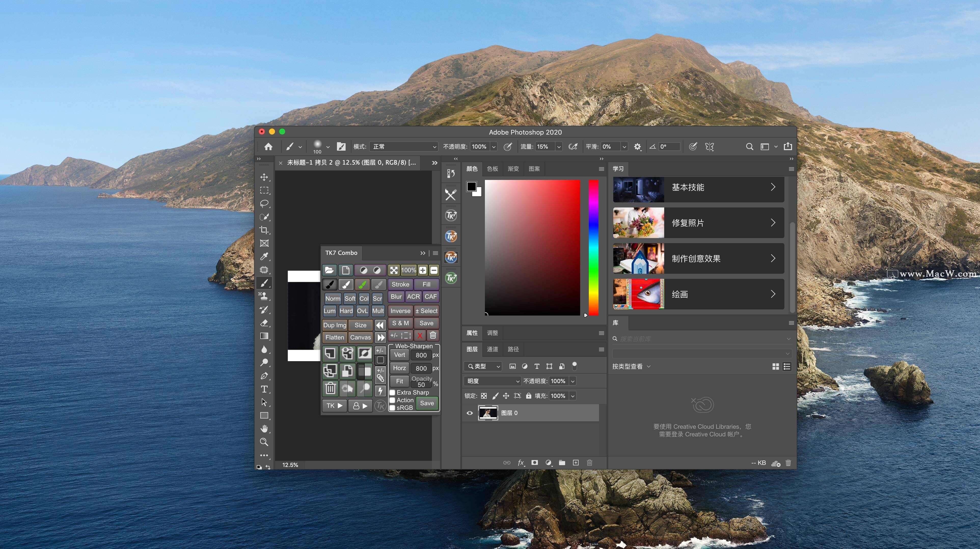Select the Lasso tool
Viewport: 980px width, 549px height.
(264, 204)
